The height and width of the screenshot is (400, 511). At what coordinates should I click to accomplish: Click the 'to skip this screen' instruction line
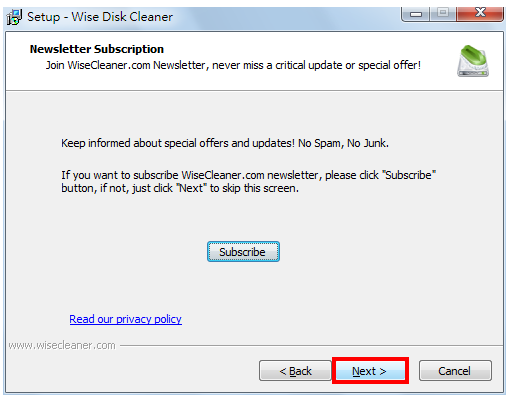pyautogui.click(x=180, y=188)
